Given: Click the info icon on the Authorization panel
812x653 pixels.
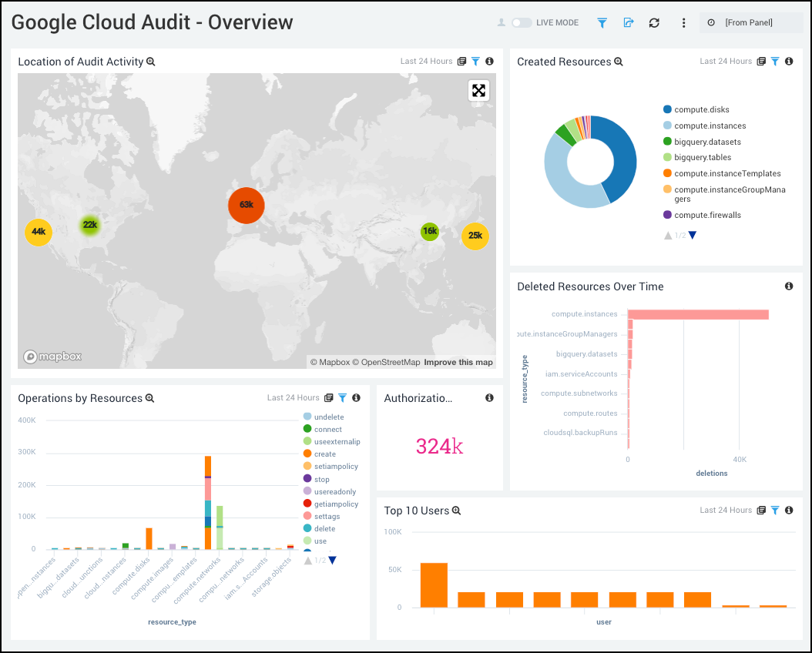Looking at the screenshot, I should (489, 397).
